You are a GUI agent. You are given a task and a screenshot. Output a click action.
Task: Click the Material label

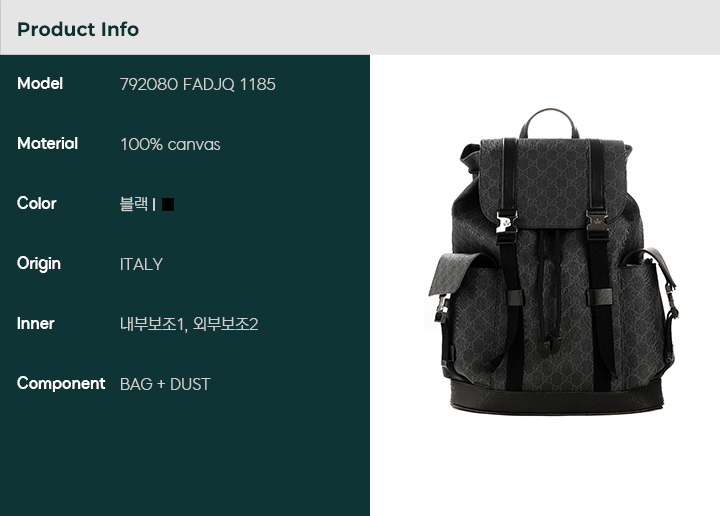pos(47,144)
